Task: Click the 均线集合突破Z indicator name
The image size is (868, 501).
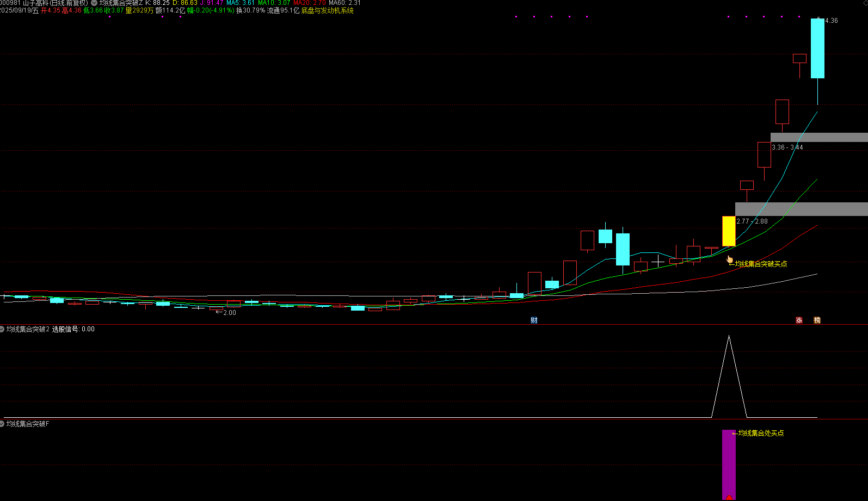Action: (x=121, y=3)
